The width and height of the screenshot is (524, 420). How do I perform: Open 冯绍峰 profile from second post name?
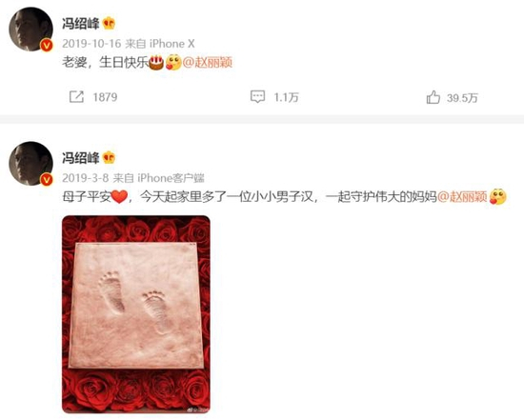point(81,158)
